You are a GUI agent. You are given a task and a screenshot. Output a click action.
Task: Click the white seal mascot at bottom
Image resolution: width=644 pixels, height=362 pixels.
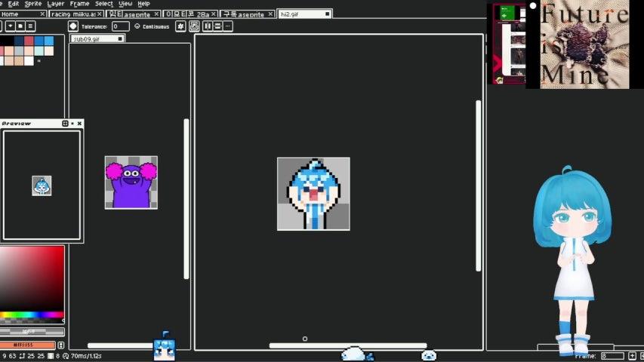pos(353,354)
